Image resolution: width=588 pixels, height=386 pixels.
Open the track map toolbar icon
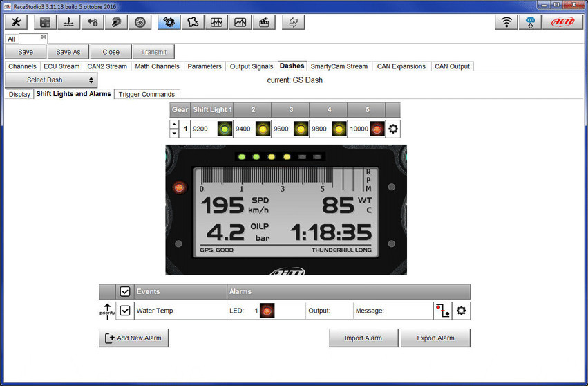193,22
